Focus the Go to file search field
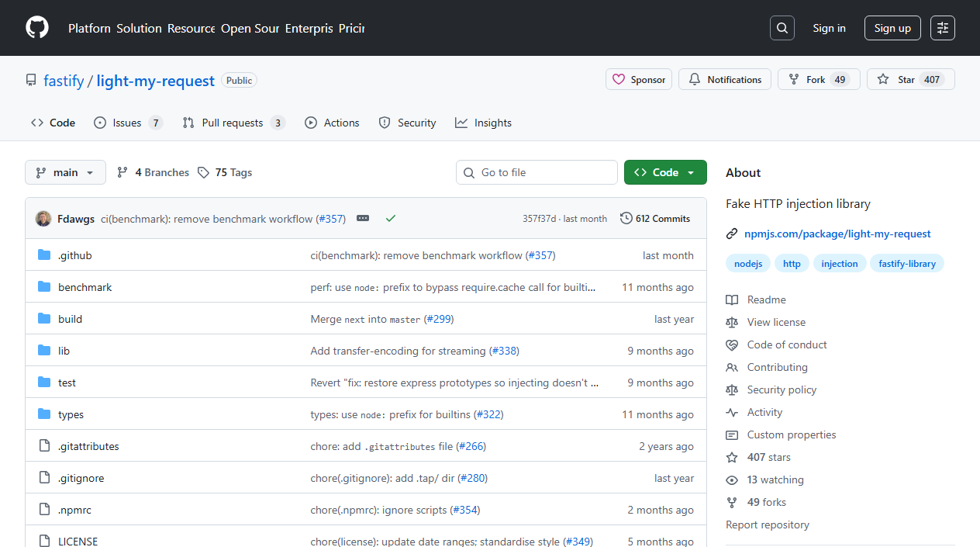This screenshot has height=547, width=980. [x=537, y=172]
